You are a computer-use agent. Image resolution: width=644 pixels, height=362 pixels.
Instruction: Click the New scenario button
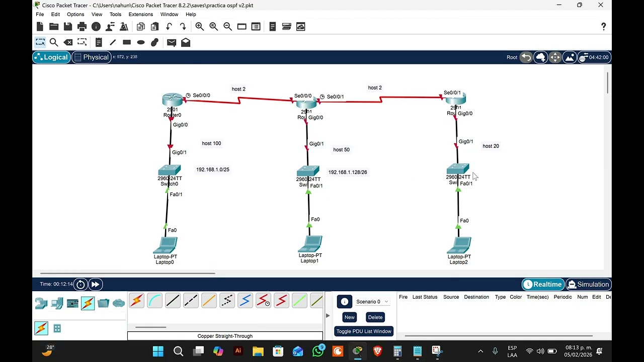[x=350, y=317]
